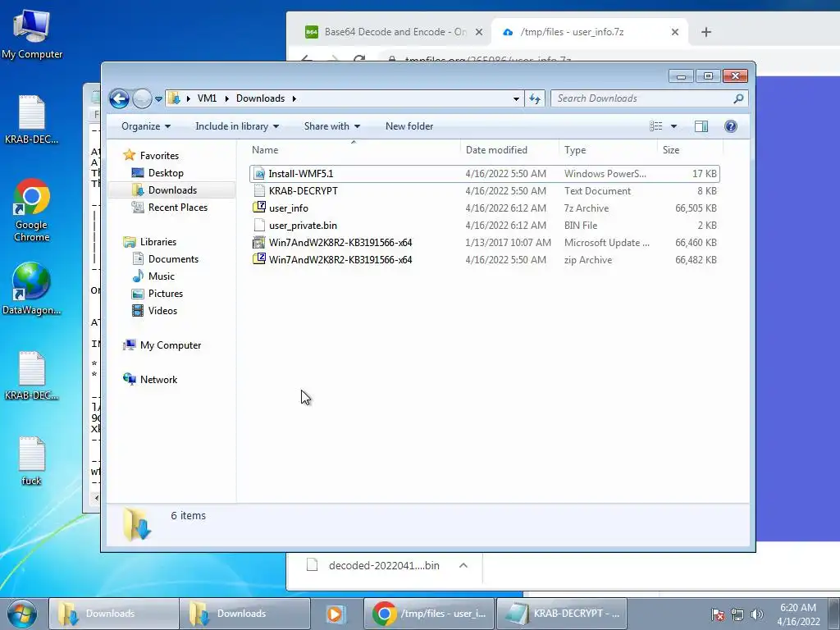Screen dimensions: 840x630
Task: Click the volume speaker tray icon
Action: tap(756, 614)
